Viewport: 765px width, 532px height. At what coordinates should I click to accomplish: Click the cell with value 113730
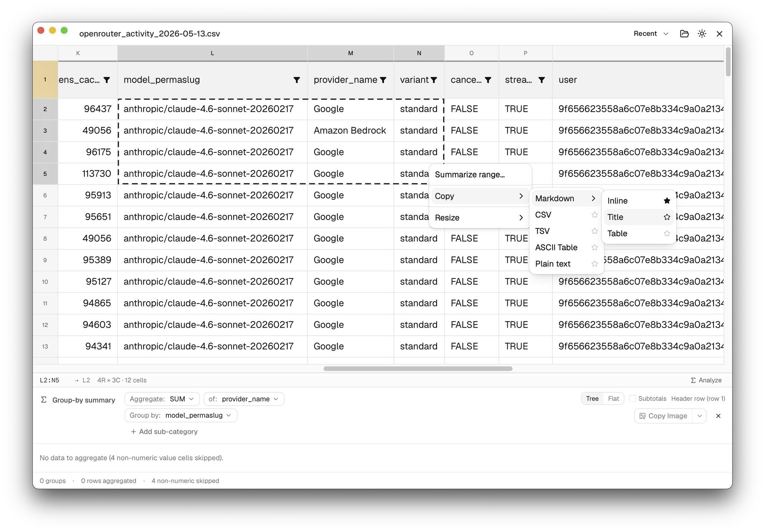88,174
